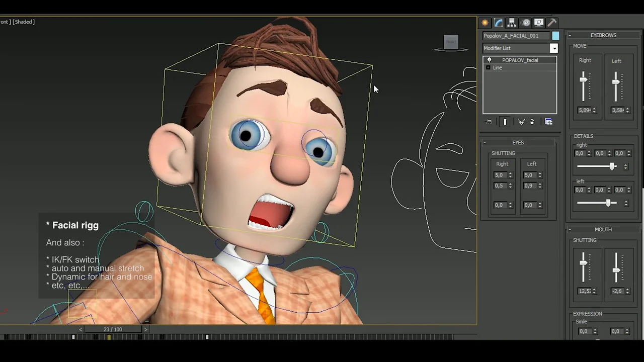Click the Details right horizontal slider

(x=612, y=166)
